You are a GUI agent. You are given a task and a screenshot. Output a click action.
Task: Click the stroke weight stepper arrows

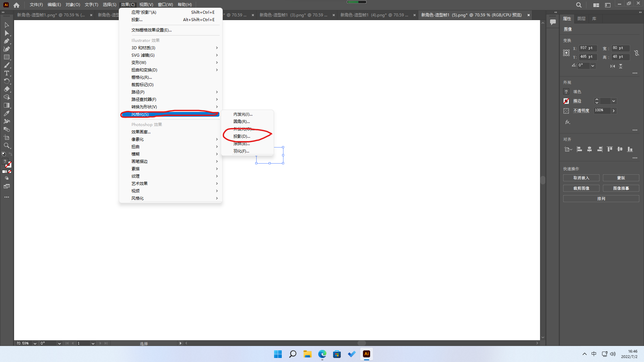[597, 101]
